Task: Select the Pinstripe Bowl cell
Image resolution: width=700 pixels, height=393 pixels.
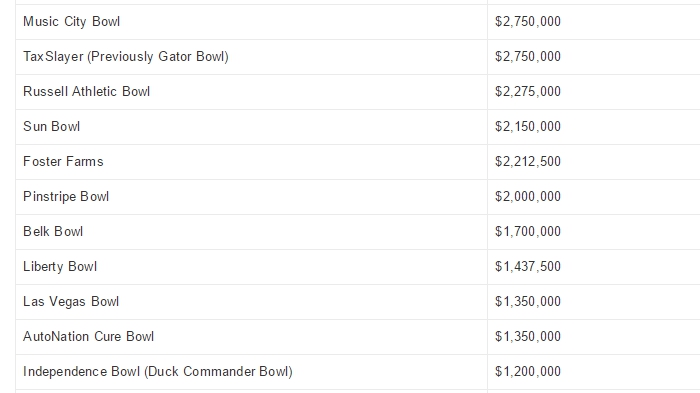Action: pyautogui.click(x=251, y=196)
